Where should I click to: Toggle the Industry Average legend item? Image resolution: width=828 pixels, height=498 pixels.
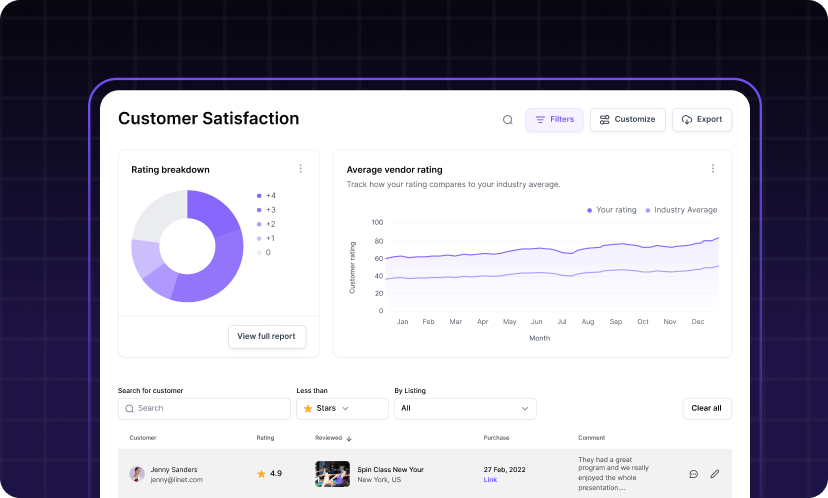coord(681,210)
